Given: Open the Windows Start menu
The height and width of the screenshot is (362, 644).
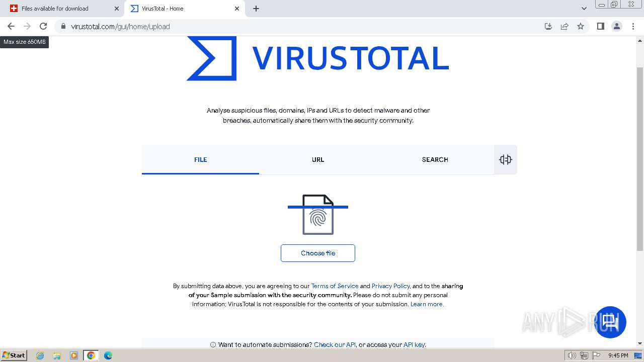Looking at the screenshot, I should point(14,355).
